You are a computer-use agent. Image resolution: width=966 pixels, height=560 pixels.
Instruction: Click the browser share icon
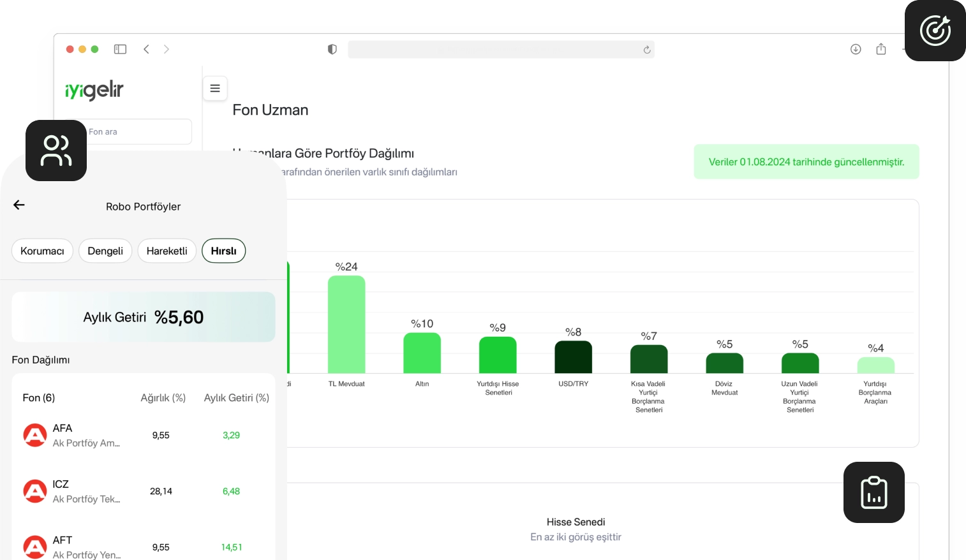click(x=881, y=48)
